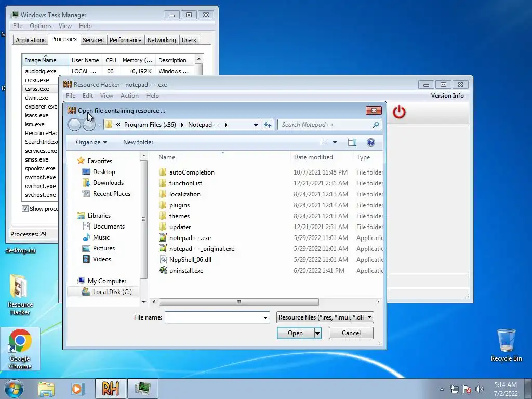Image resolution: width=532 pixels, height=399 pixels.
Task: Click the navigation pane vertical scrollbar
Action: pyautogui.click(x=143, y=219)
